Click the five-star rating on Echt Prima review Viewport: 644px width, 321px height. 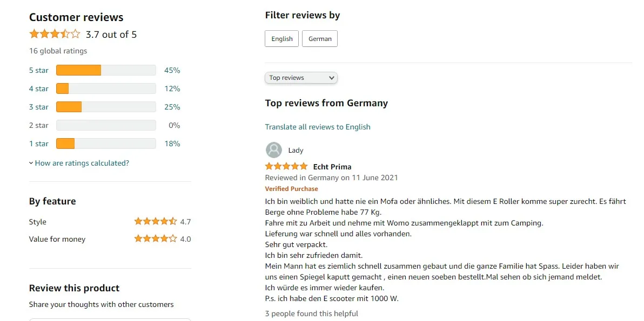(x=286, y=166)
